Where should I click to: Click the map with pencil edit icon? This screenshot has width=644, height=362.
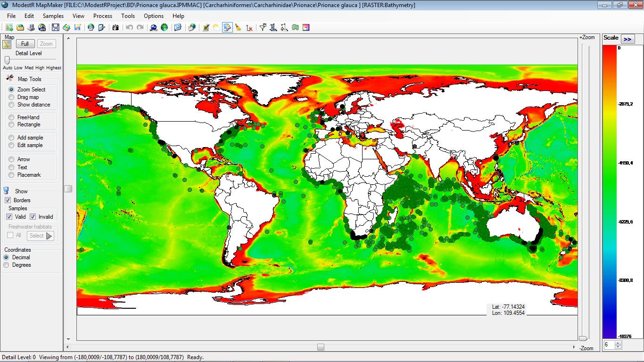click(77, 27)
